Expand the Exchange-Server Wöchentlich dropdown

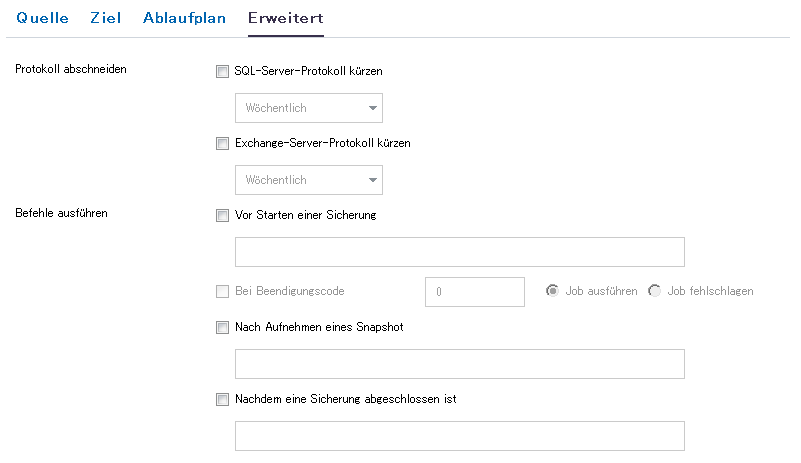[x=308, y=180]
